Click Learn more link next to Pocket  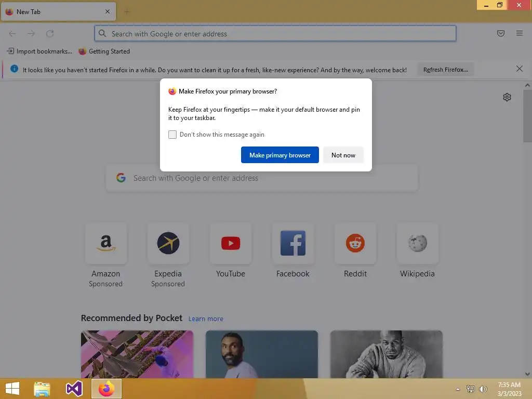coord(206,319)
